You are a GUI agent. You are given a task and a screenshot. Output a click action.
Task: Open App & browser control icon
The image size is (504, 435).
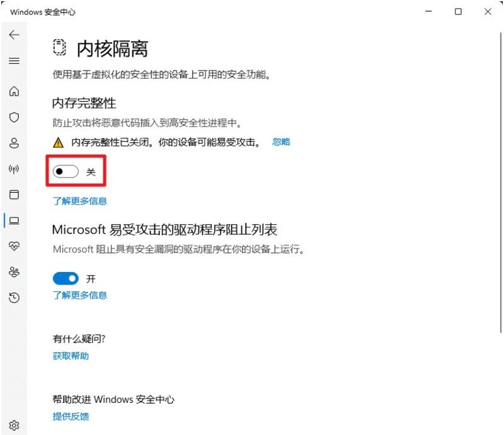pos(14,195)
